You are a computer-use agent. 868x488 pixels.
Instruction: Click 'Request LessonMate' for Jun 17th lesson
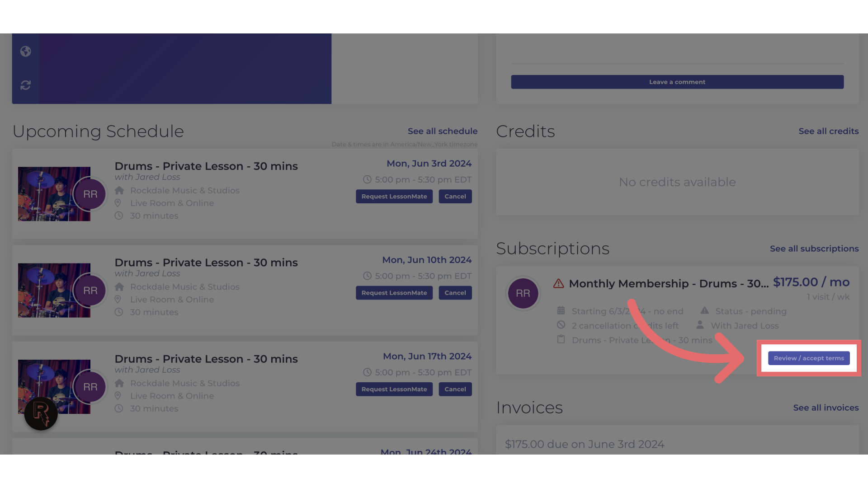pyautogui.click(x=394, y=389)
